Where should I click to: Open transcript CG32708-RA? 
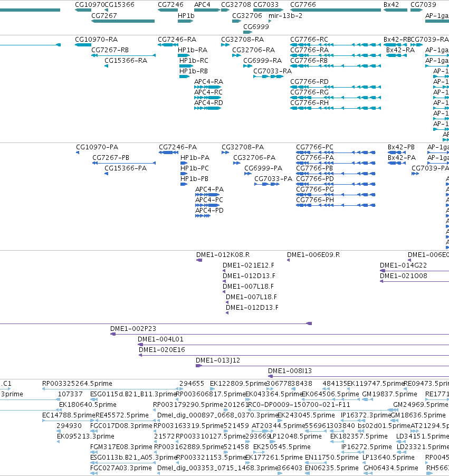(x=243, y=40)
